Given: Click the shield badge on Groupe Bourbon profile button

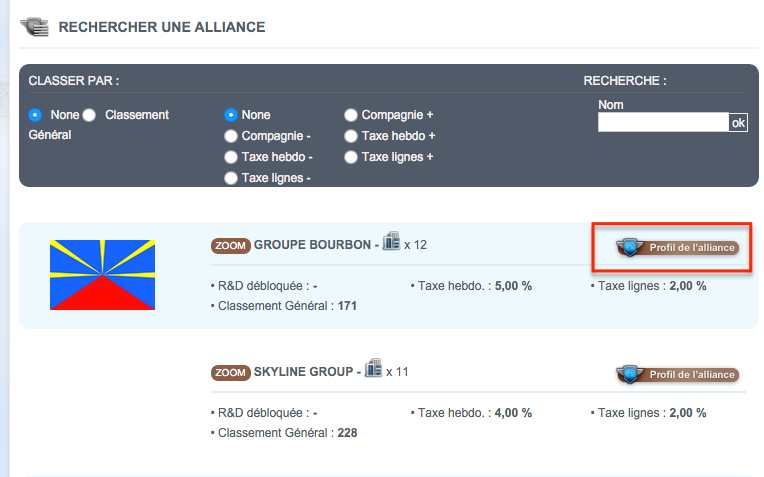Looking at the screenshot, I should (630, 248).
